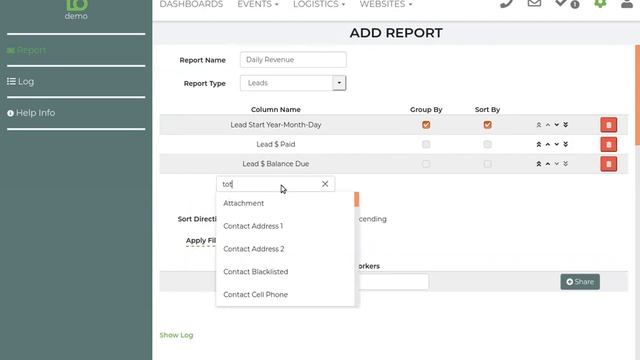Check Group By for Lead $ Balance Due

426,164
